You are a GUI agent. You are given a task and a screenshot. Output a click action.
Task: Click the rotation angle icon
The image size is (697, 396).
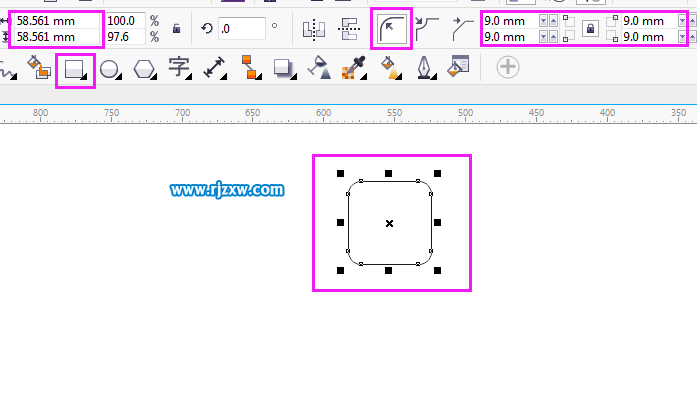point(207,29)
